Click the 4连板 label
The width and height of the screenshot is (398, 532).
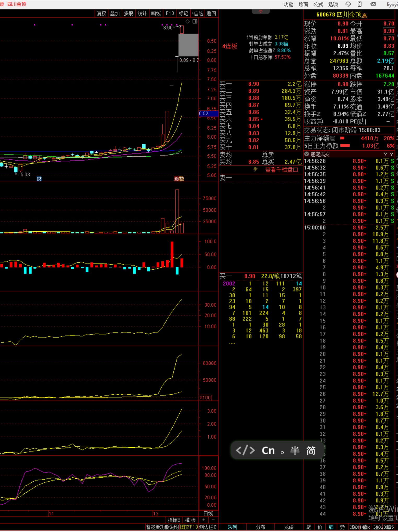(230, 46)
